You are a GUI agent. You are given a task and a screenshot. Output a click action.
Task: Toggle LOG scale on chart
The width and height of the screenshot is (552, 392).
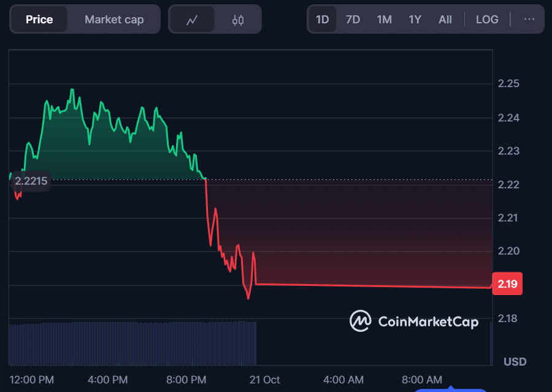point(487,20)
